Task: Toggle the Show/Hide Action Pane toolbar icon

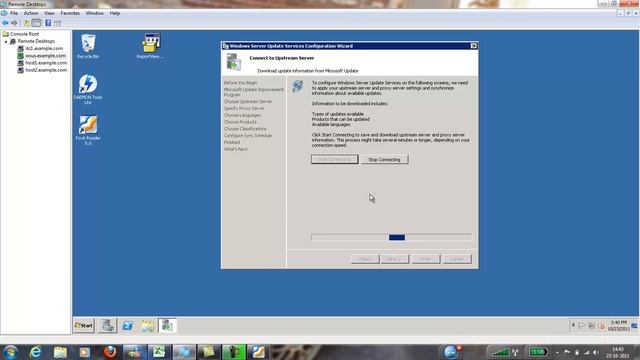Action: (58, 23)
